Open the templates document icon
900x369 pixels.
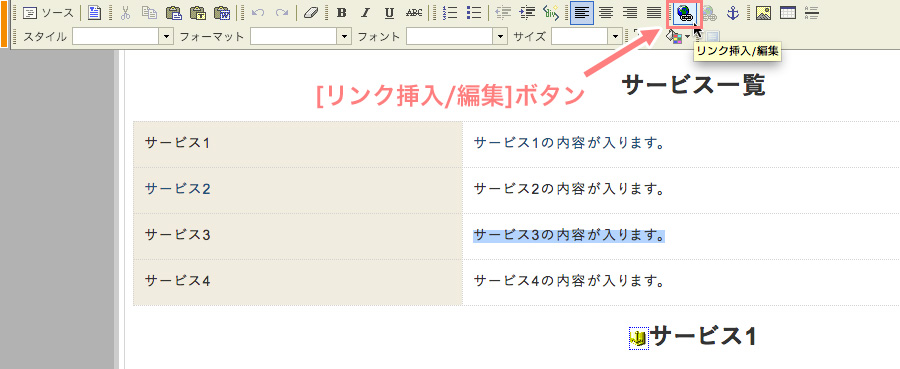94,13
